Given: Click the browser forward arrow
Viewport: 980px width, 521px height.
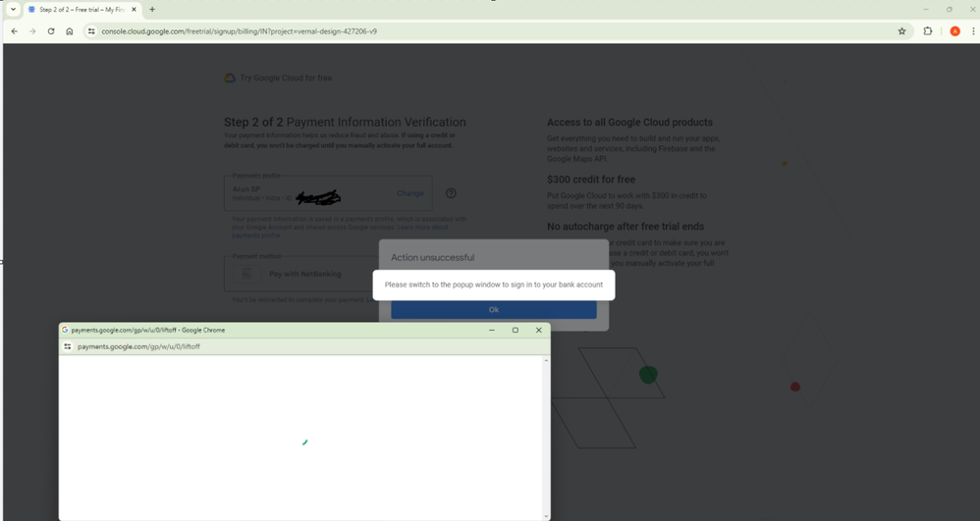Looking at the screenshot, I should 32,31.
